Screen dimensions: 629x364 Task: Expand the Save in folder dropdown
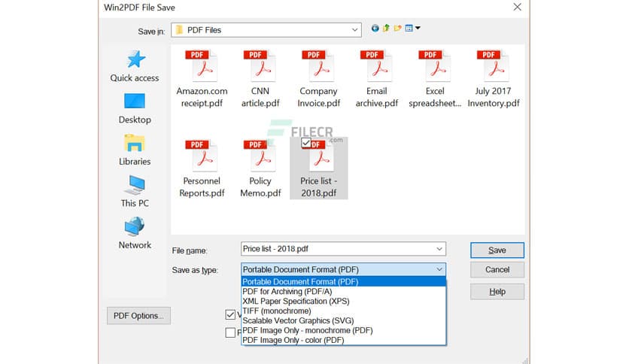354,30
